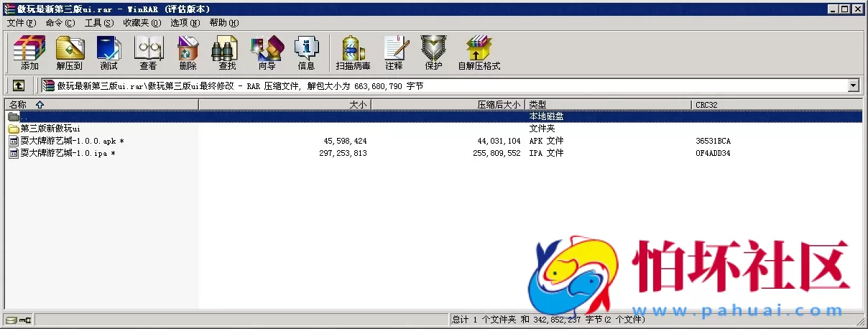Open the 帮助 (Help) menu
Image resolution: width=868 pixels, height=329 pixels.
224,23
